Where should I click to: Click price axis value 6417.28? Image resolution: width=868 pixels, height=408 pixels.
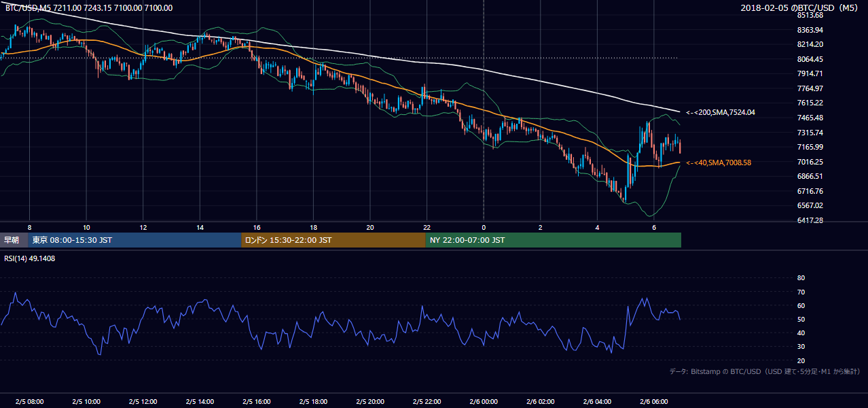click(810, 220)
